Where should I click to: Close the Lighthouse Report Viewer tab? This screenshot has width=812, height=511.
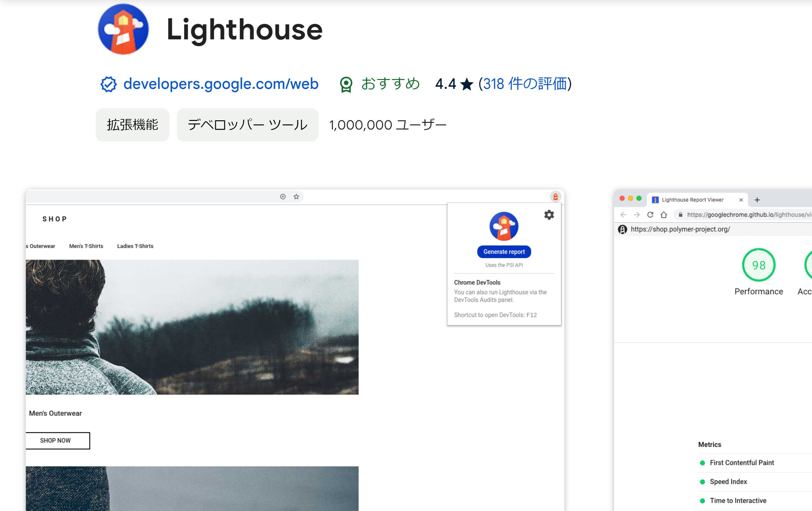click(741, 200)
